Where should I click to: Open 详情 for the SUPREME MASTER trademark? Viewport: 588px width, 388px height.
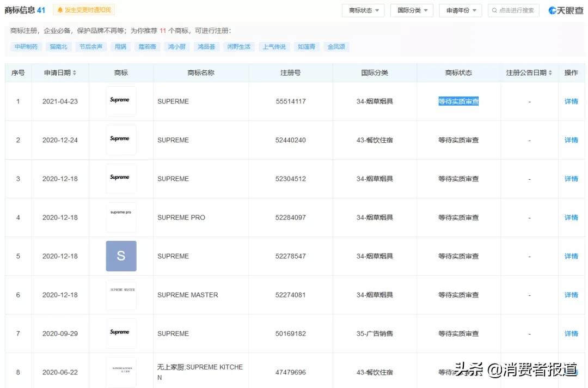click(570, 295)
